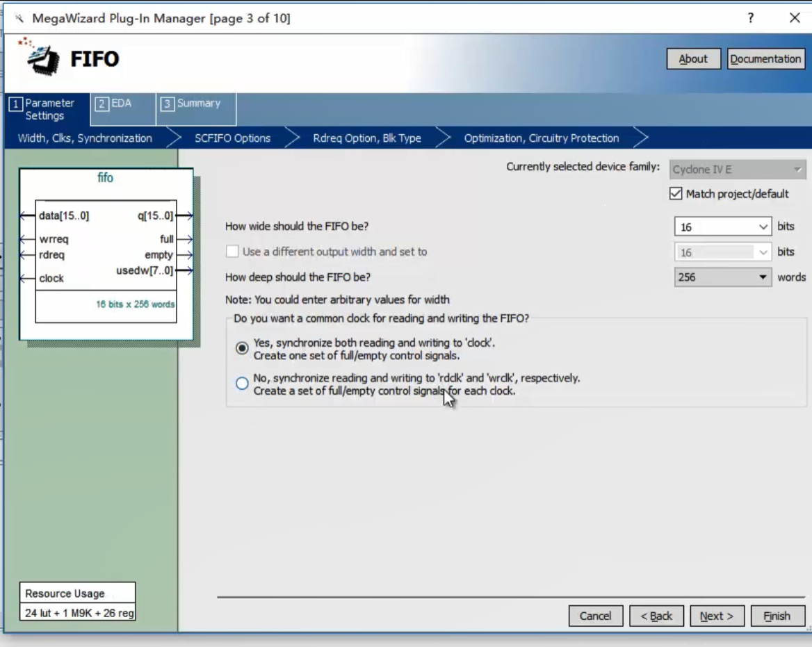Toggle the Match project/default checkbox
This screenshot has height=647, width=812.
[676, 194]
